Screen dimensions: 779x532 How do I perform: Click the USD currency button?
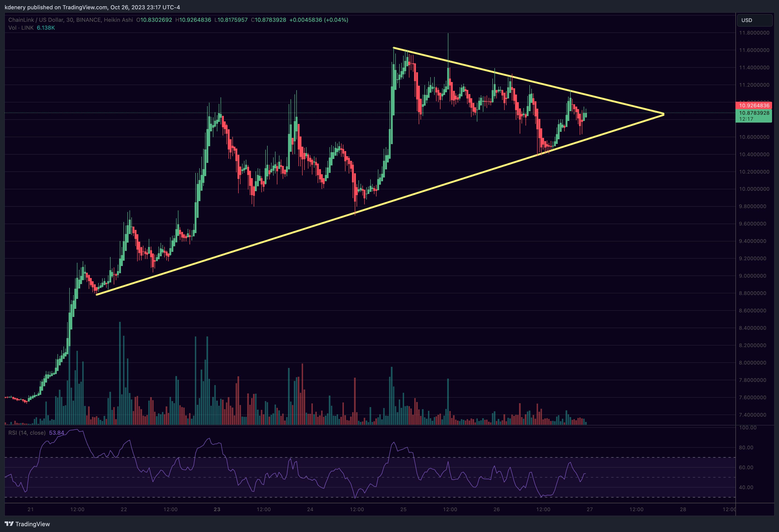point(754,20)
